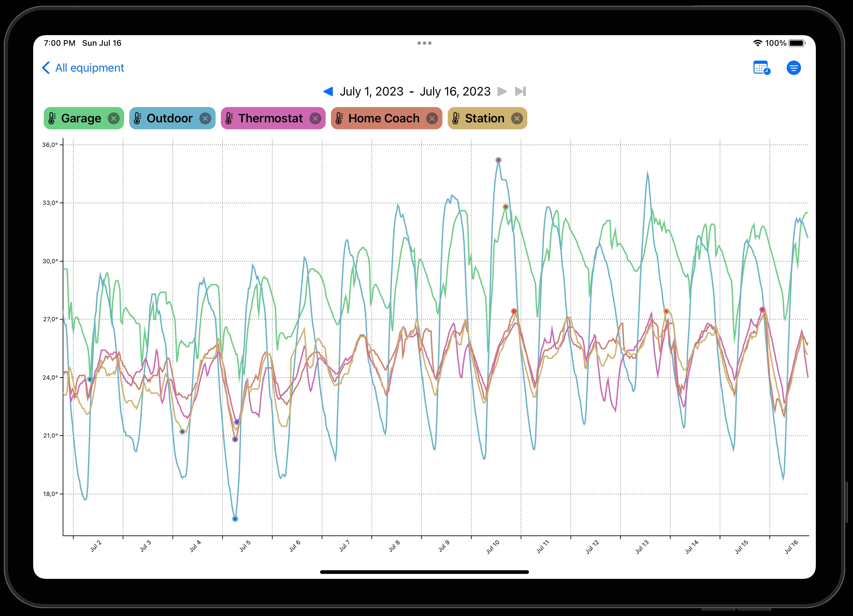This screenshot has width=853, height=616.
Task: Remove the Outdoor sensor chip
Action: [x=205, y=118]
